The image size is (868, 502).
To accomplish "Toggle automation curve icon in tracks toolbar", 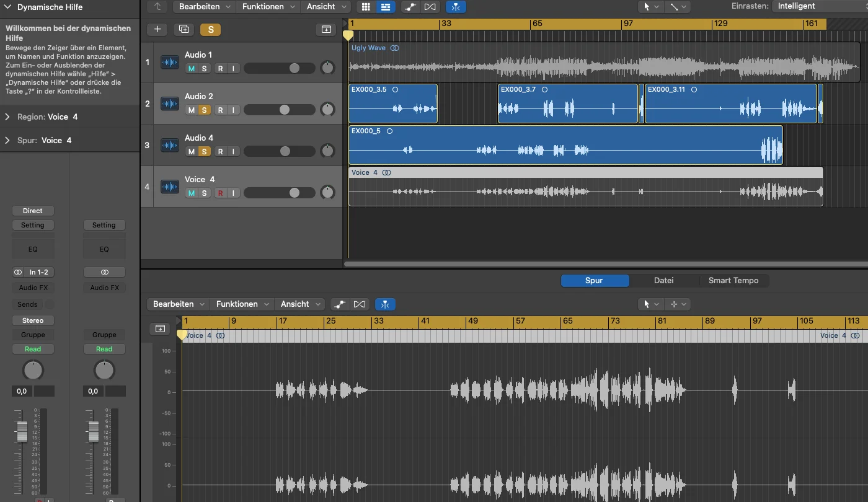I will coord(410,7).
